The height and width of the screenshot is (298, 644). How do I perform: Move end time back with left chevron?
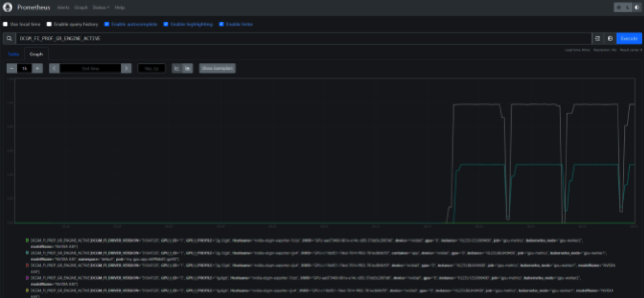coord(54,68)
